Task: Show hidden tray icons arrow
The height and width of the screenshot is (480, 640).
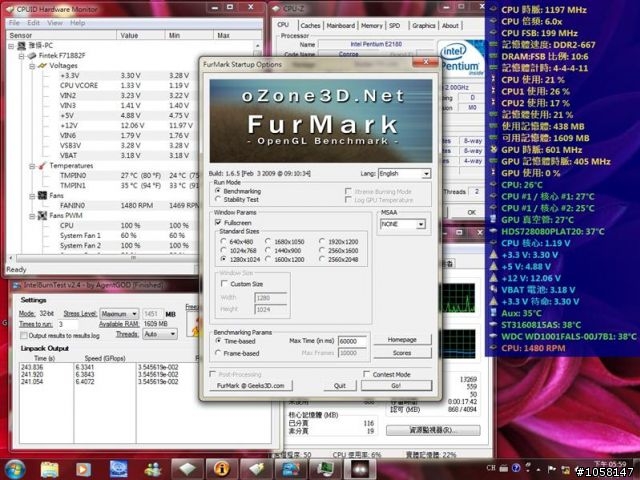Action: click(538, 469)
